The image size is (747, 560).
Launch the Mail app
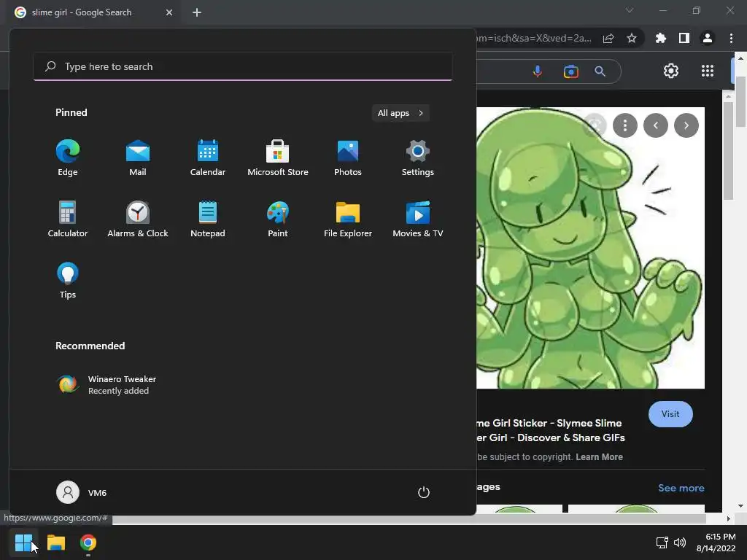point(138,158)
